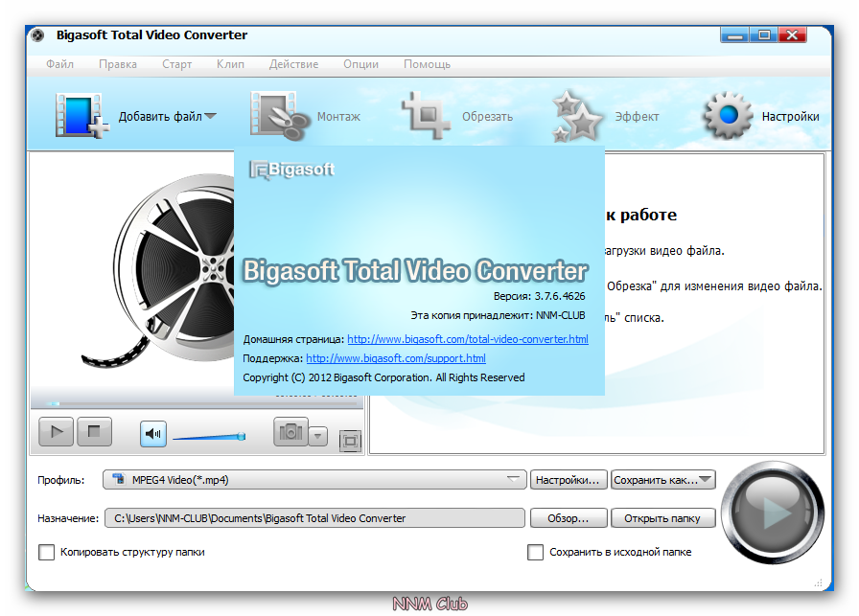859x616 pixels.
Task: Click the Обрезать toolbar label
Action: (487, 117)
